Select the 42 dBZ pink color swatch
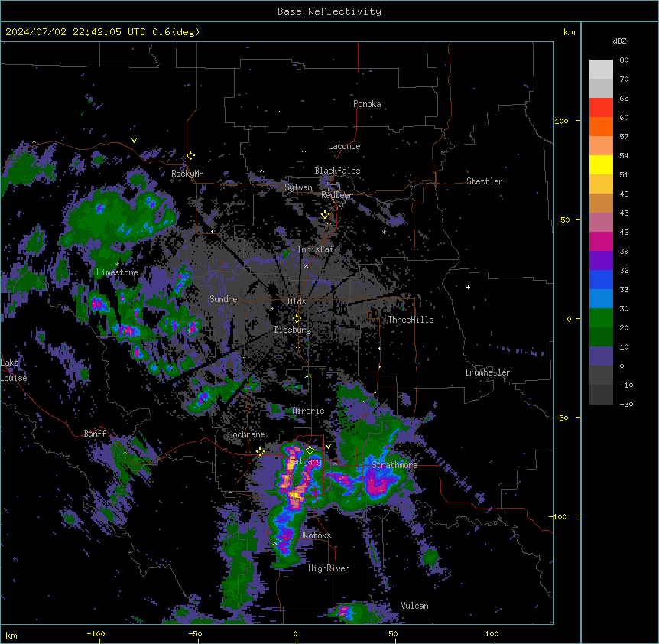 coord(601,222)
